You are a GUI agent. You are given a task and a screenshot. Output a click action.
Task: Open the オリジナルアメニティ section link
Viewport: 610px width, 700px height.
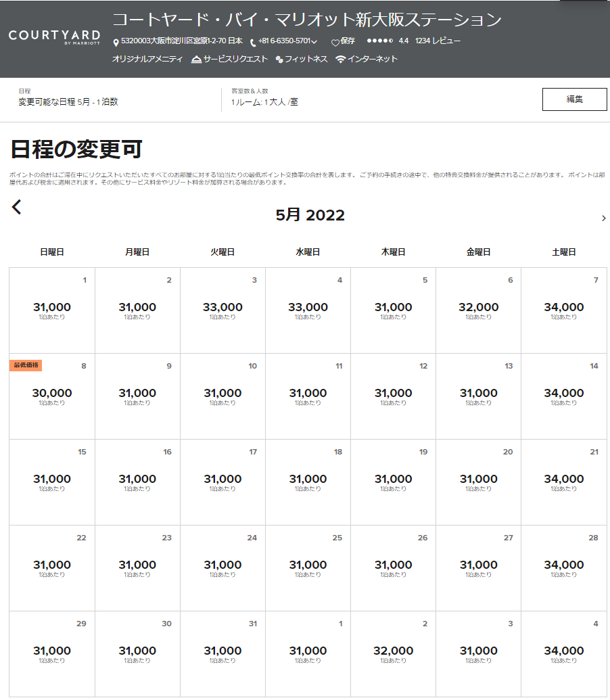[x=147, y=60]
